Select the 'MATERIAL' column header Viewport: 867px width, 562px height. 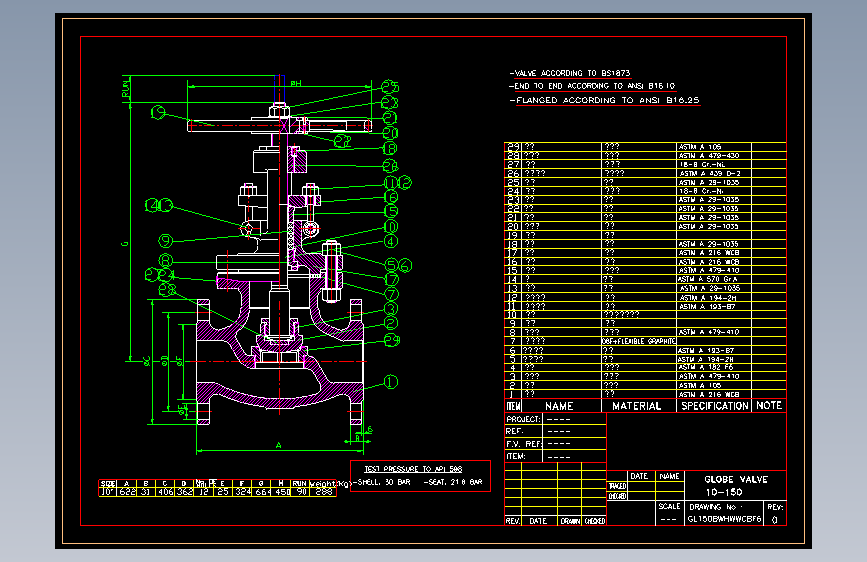click(636, 406)
